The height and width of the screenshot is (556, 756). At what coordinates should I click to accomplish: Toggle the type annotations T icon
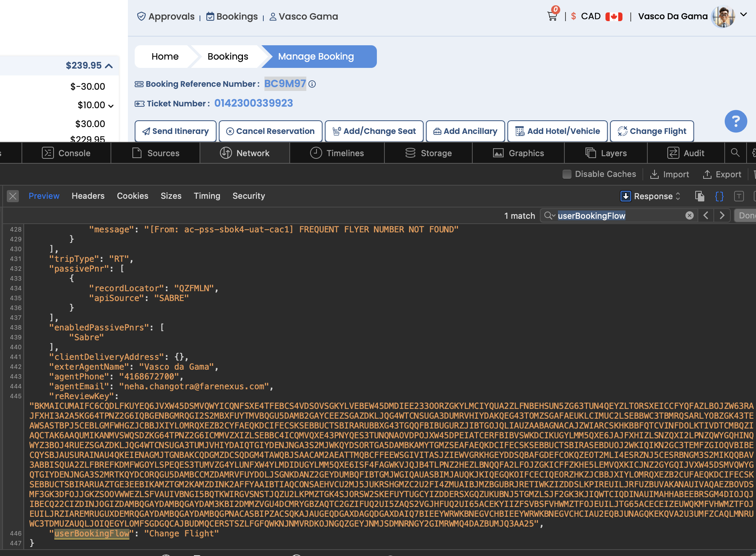pyautogui.click(x=739, y=196)
